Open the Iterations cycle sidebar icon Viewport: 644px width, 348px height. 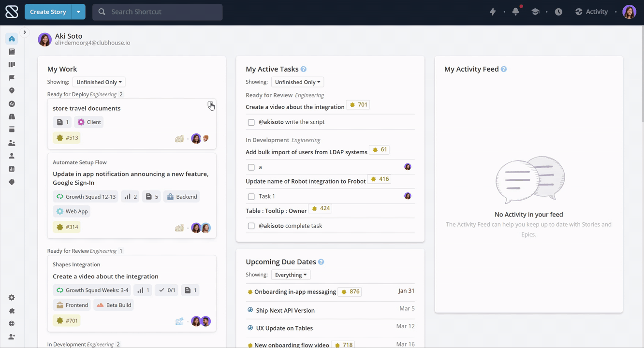[x=12, y=104]
